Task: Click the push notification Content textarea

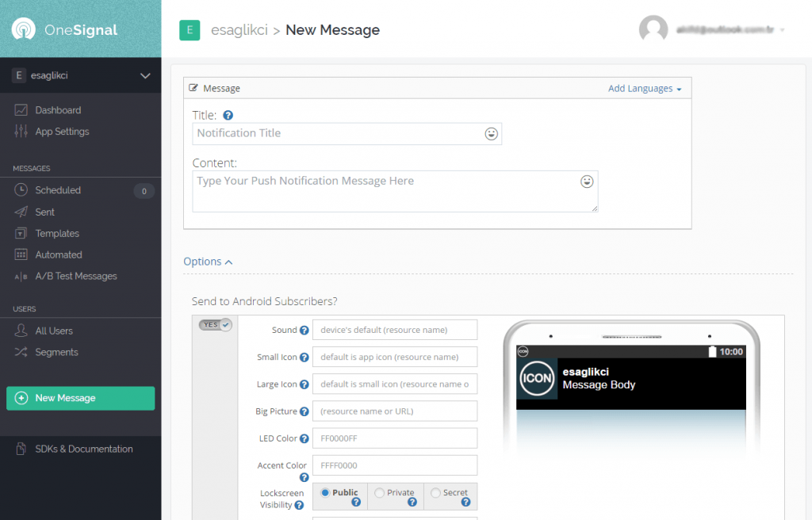Action: [x=395, y=191]
